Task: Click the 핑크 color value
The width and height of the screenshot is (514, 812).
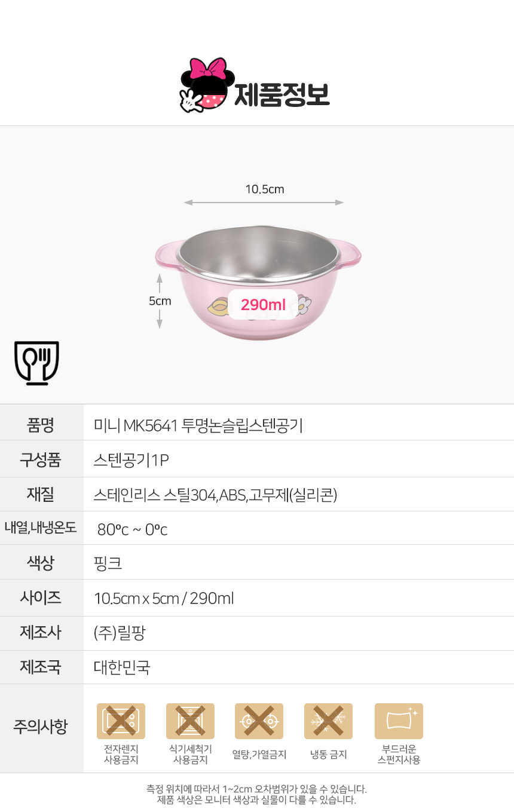Action: tap(108, 563)
